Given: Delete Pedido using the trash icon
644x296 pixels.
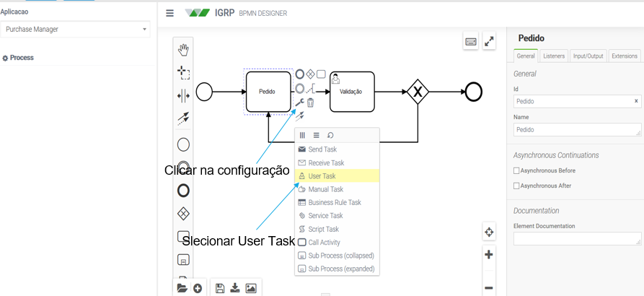Looking at the screenshot, I should click(311, 103).
